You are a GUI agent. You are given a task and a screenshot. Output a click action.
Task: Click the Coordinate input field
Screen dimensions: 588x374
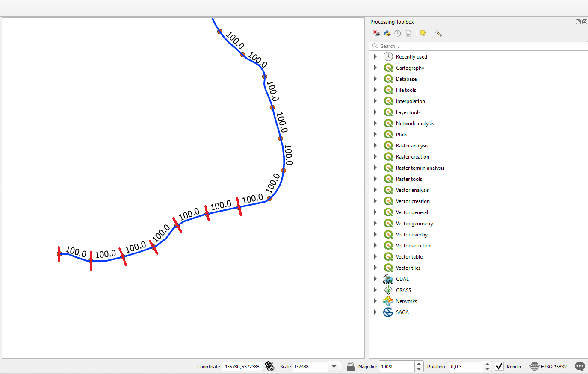[242, 366]
